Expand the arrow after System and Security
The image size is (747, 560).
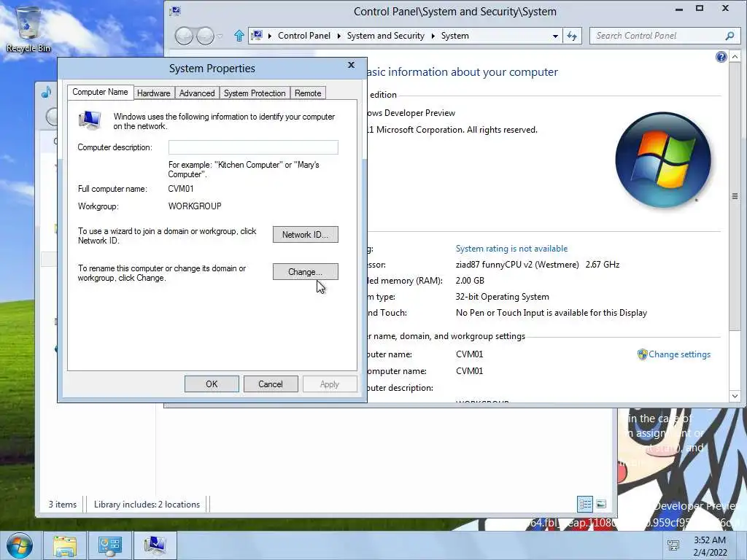pos(433,36)
